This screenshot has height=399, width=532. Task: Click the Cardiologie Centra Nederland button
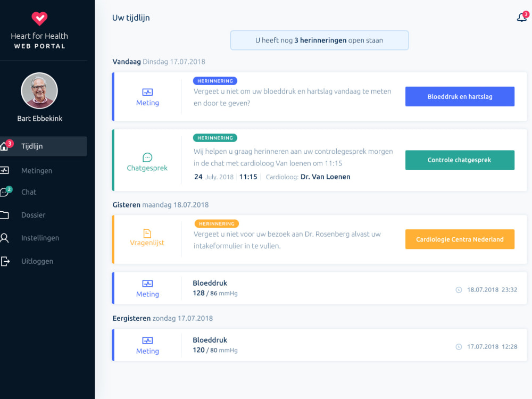click(460, 239)
